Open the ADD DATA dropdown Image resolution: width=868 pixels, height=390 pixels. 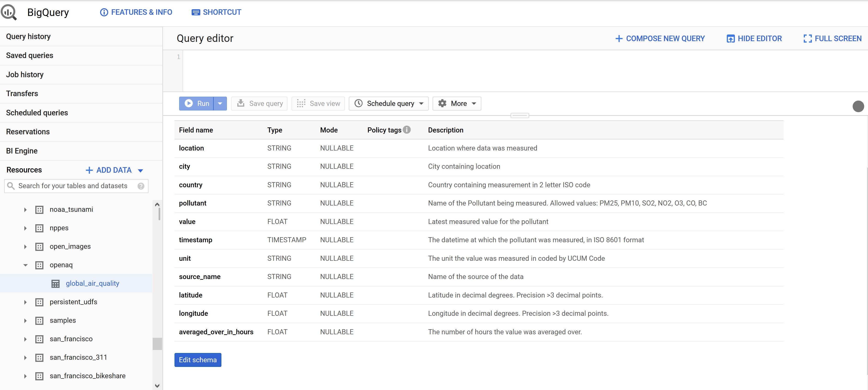[141, 170]
